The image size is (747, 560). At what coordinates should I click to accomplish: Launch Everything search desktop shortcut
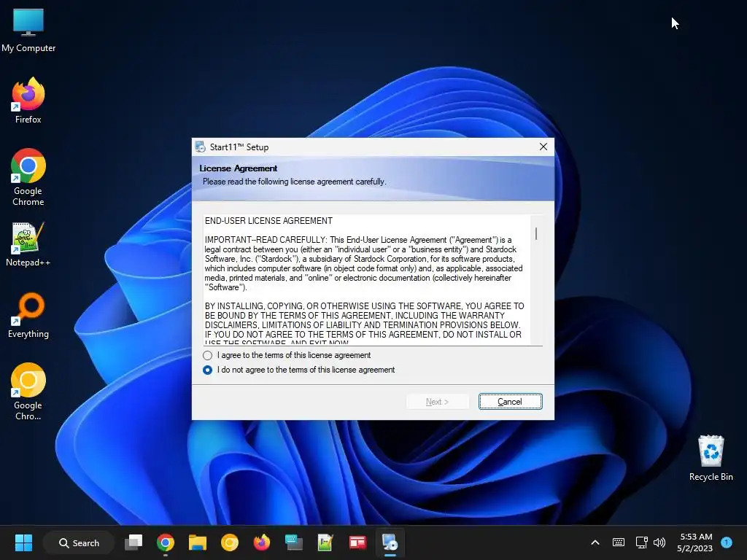coord(28,315)
